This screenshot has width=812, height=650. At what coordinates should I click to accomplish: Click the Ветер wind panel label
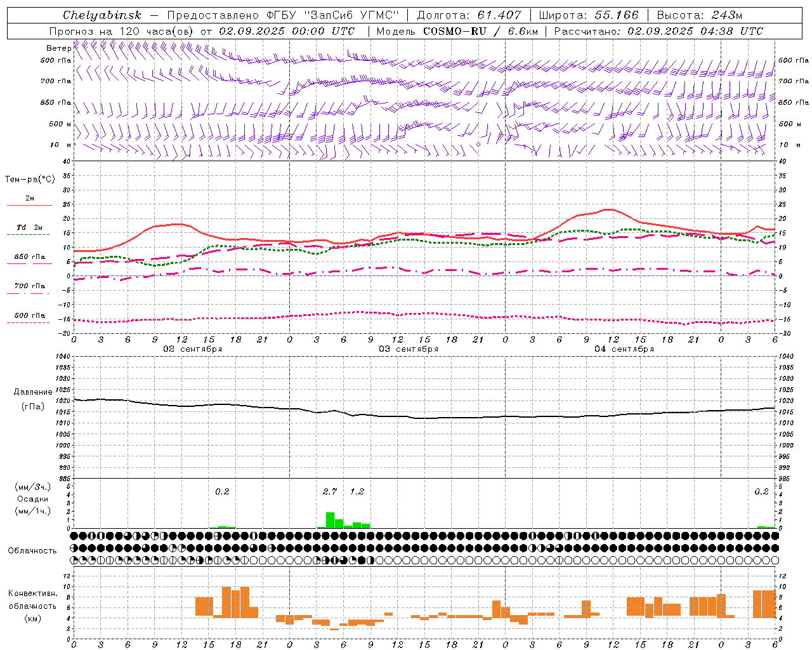58,48
